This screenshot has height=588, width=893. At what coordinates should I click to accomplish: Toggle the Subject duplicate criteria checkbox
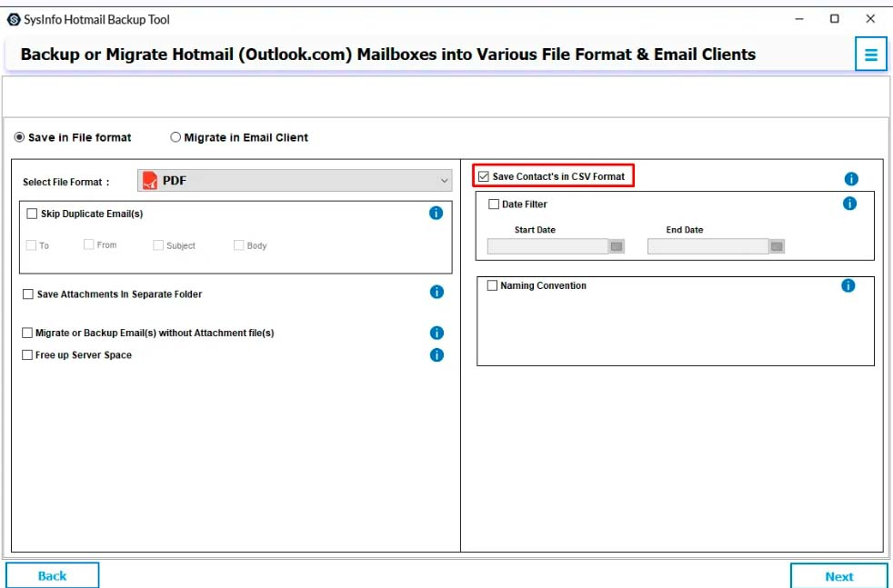(x=157, y=245)
